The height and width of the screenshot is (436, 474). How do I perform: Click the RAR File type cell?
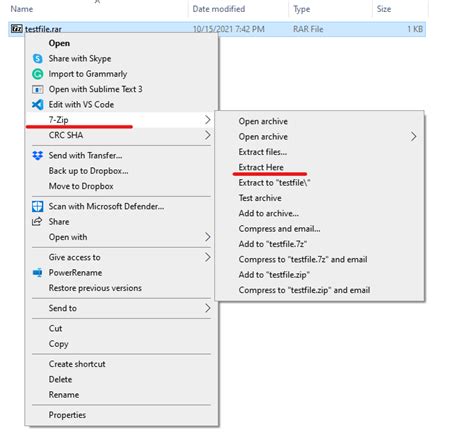pos(308,29)
